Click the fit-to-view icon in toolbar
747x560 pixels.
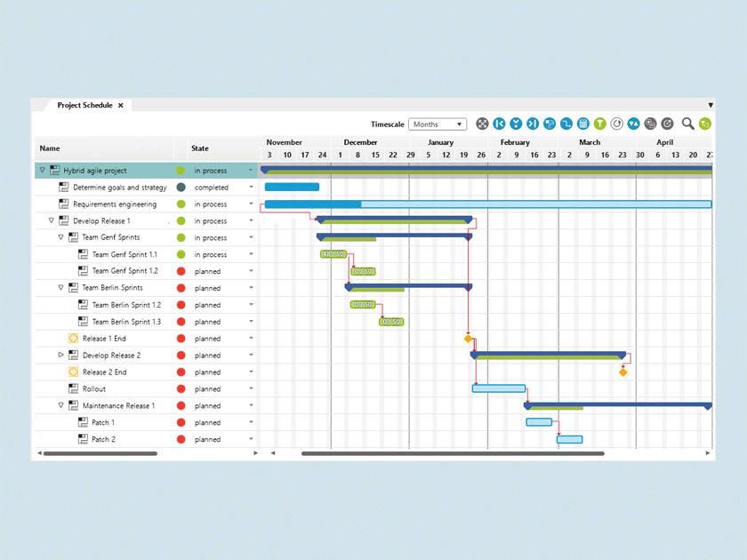[x=482, y=124]
